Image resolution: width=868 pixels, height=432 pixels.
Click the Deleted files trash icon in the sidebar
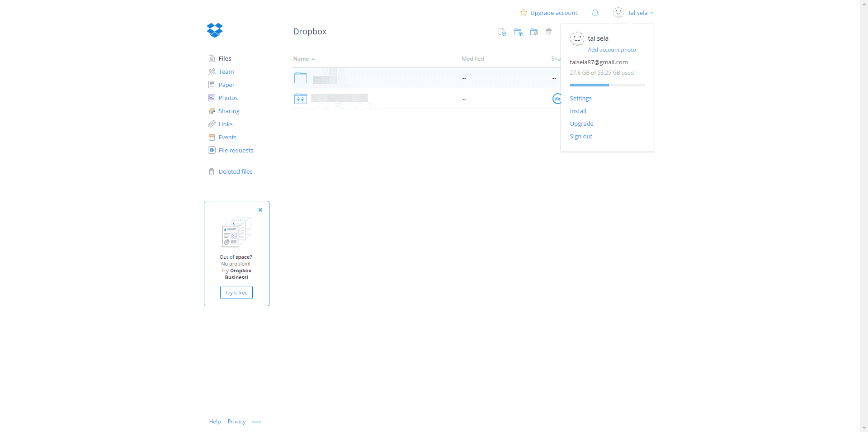click(212, 171)
